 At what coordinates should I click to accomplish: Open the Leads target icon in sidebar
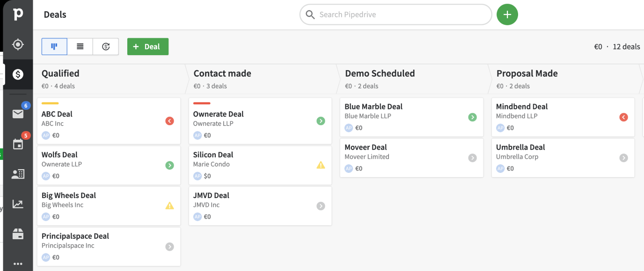pyautogui.click(x=18, y=44)
